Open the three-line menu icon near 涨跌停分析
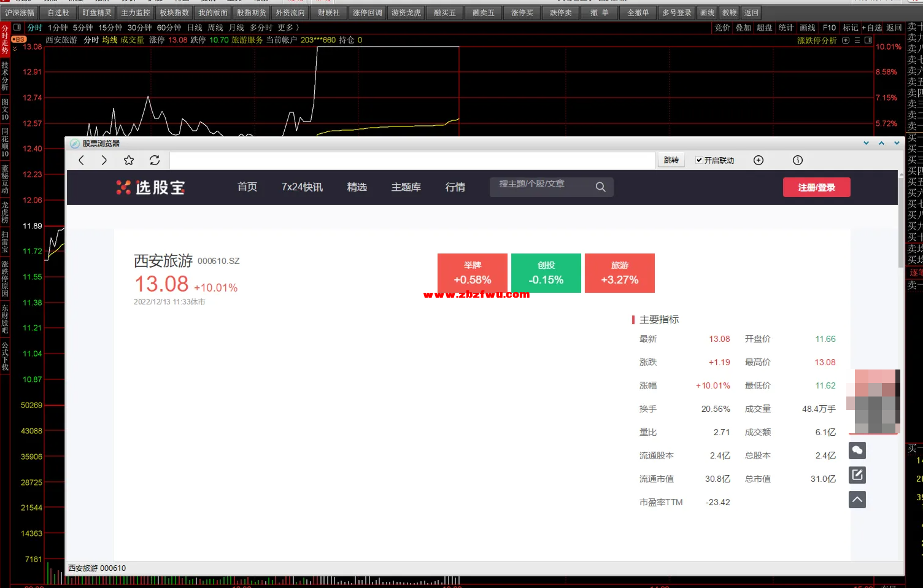The height and width of the screenshot is (588, 923). coord(857,41)
